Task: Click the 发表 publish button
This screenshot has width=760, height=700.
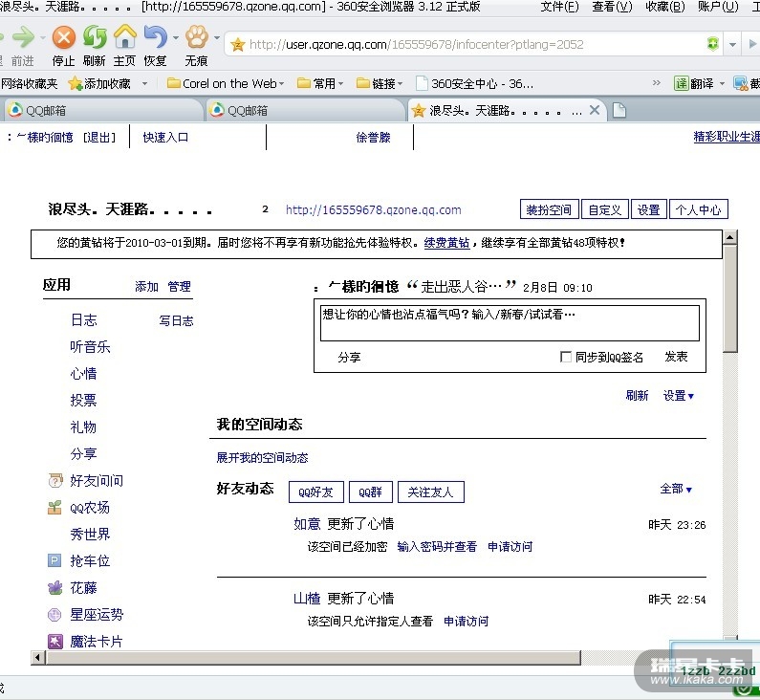Action: (676, 357)
